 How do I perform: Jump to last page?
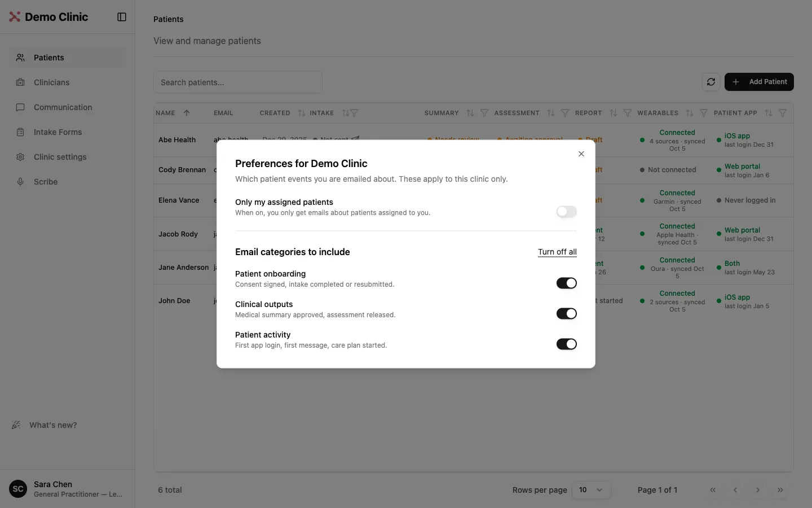point(780,490)
